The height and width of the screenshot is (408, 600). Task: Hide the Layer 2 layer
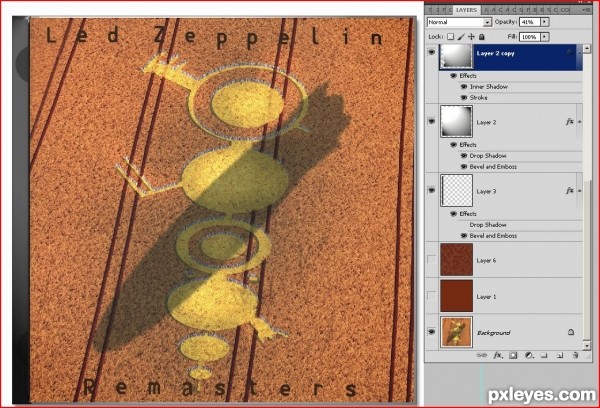coord(432,121)
